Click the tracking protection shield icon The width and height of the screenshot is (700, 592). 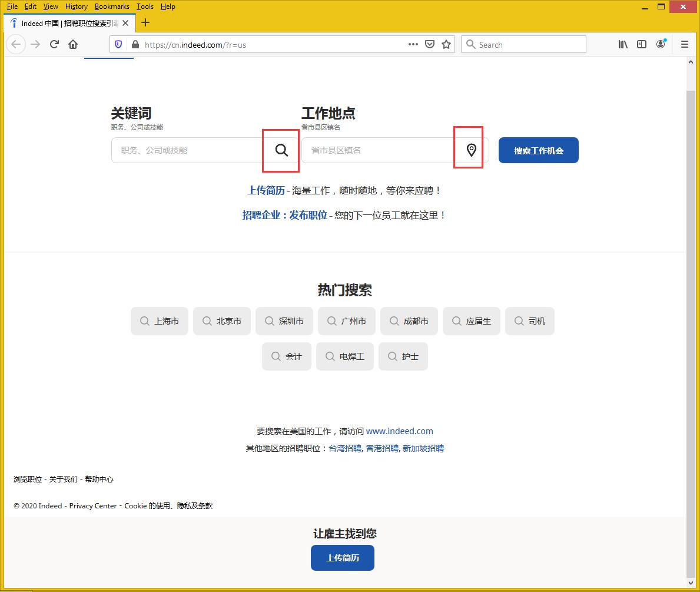[118, 44]
